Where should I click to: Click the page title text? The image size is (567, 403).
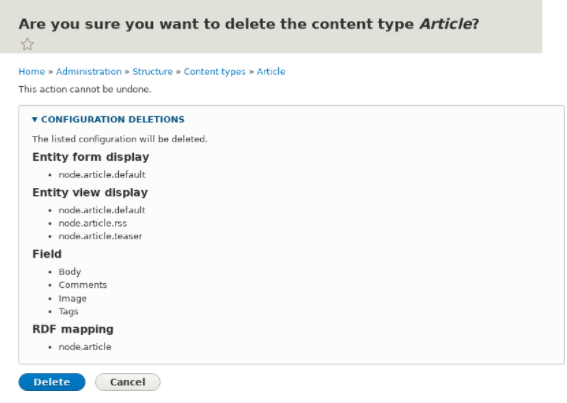[249, 24]
